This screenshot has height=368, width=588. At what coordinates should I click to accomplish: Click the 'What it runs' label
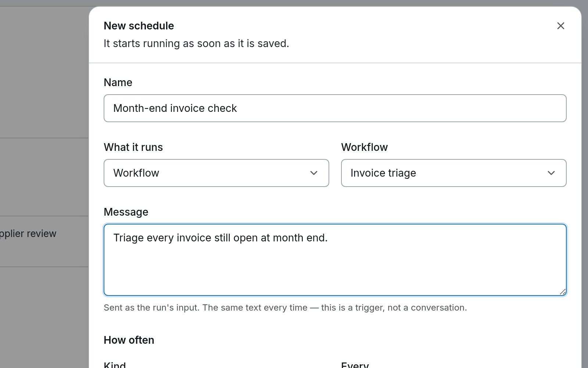pos(133,147)
